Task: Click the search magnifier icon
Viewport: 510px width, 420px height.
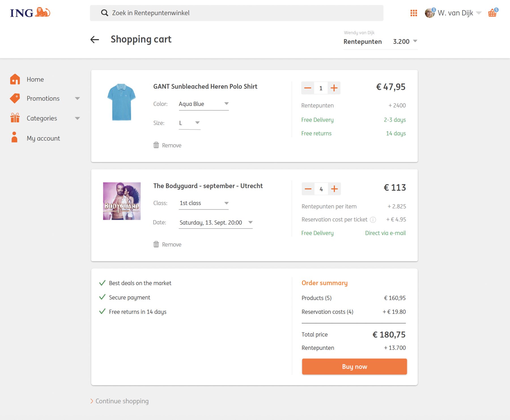Action: 105,13
